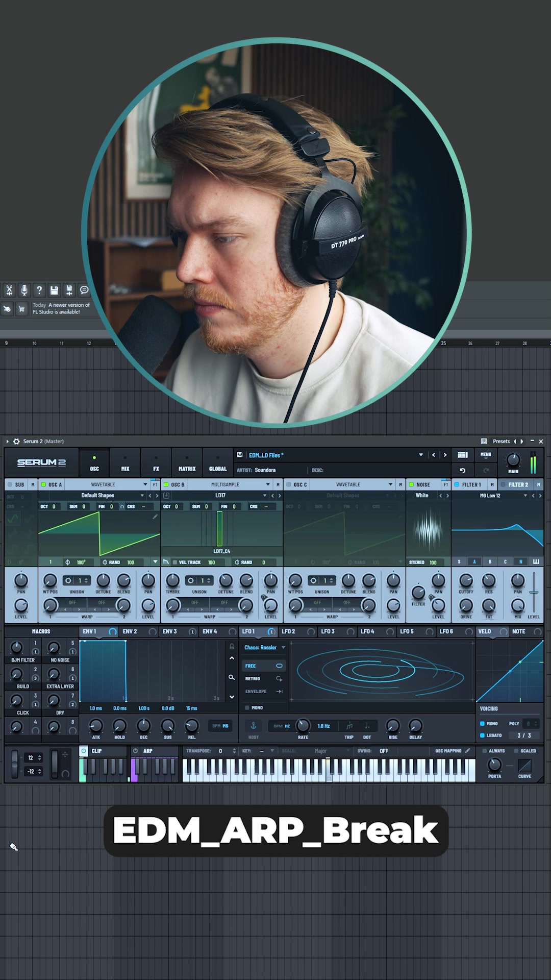
Task: Open the FL Studio help question mark
Action: [39, 290]
